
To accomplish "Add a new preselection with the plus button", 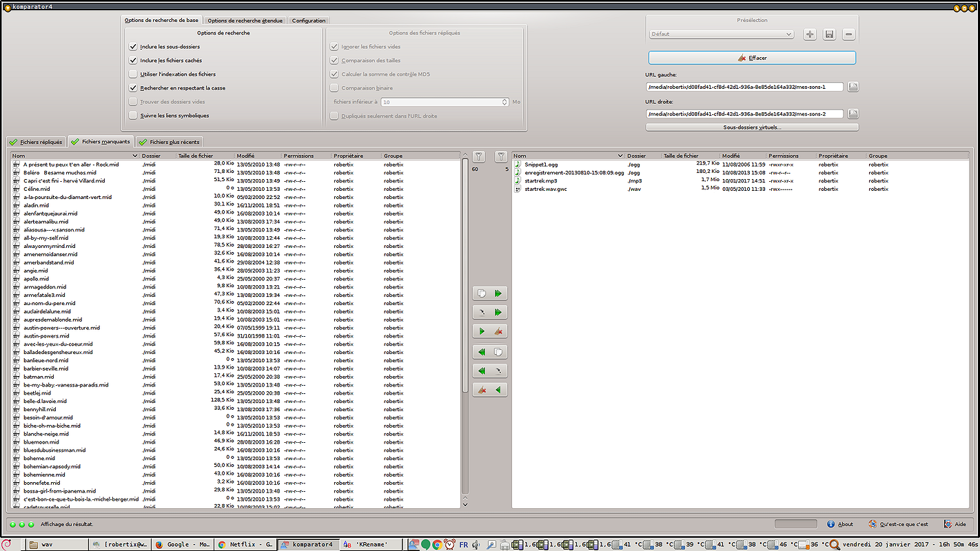I will pyautogui.click(x=810, y=34).
